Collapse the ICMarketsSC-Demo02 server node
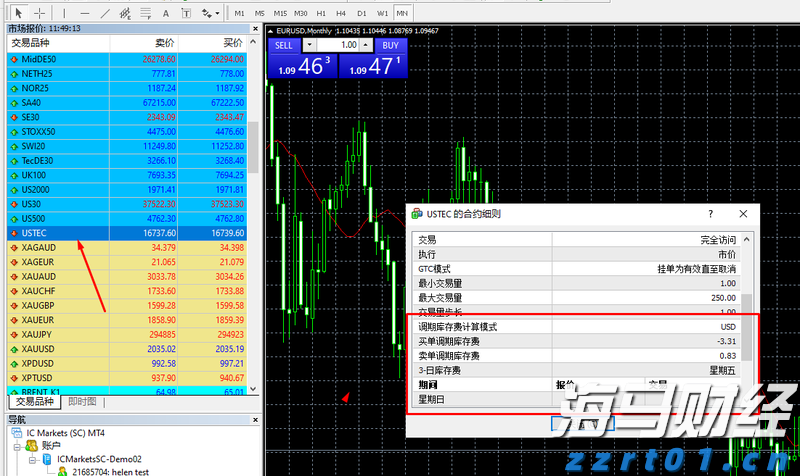The width and height of the screenshot is (800, 476). tap(33, 462)
